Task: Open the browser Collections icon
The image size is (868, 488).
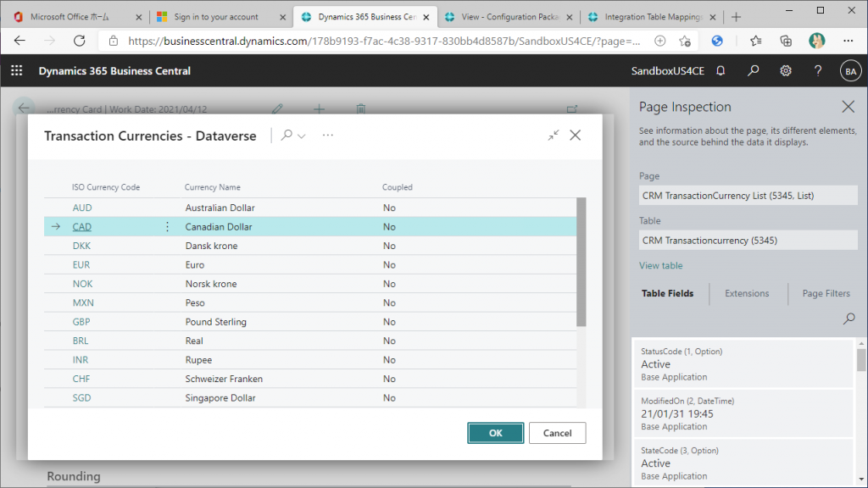Action: [786, 41]
